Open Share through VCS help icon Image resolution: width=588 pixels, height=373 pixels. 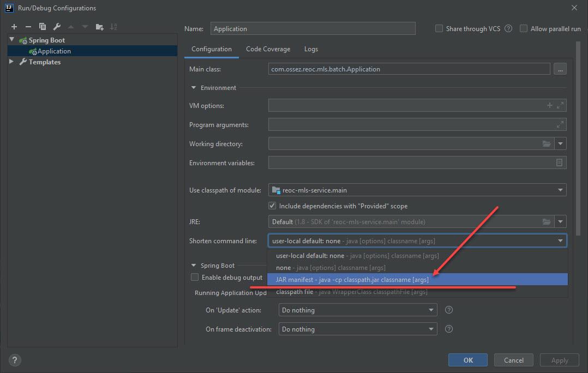coord(508,28)
